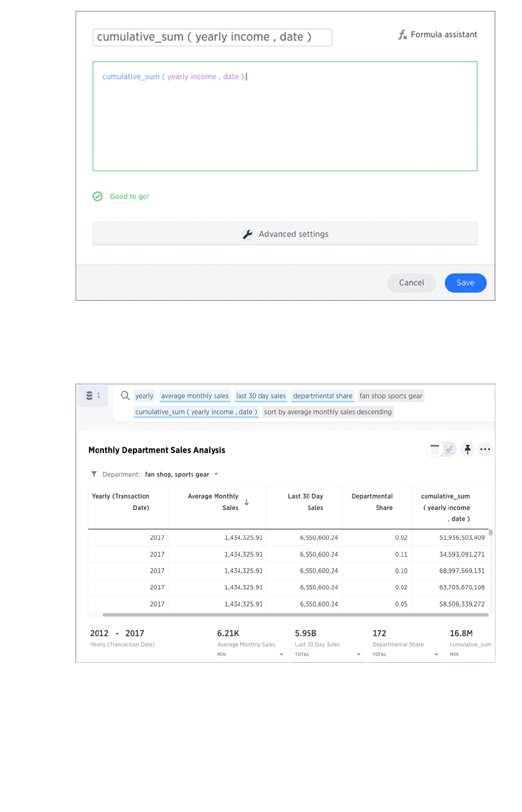The width and height of the screenshot is (522, 812).
Task: Open Average Monthly Sales MIN aggregation dropdown
Action: 281,654
